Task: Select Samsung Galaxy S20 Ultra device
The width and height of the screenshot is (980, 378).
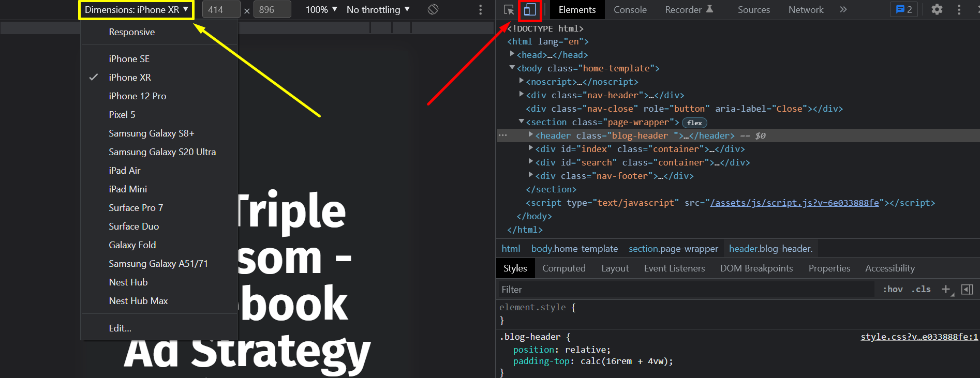Action: click(159, 152)
